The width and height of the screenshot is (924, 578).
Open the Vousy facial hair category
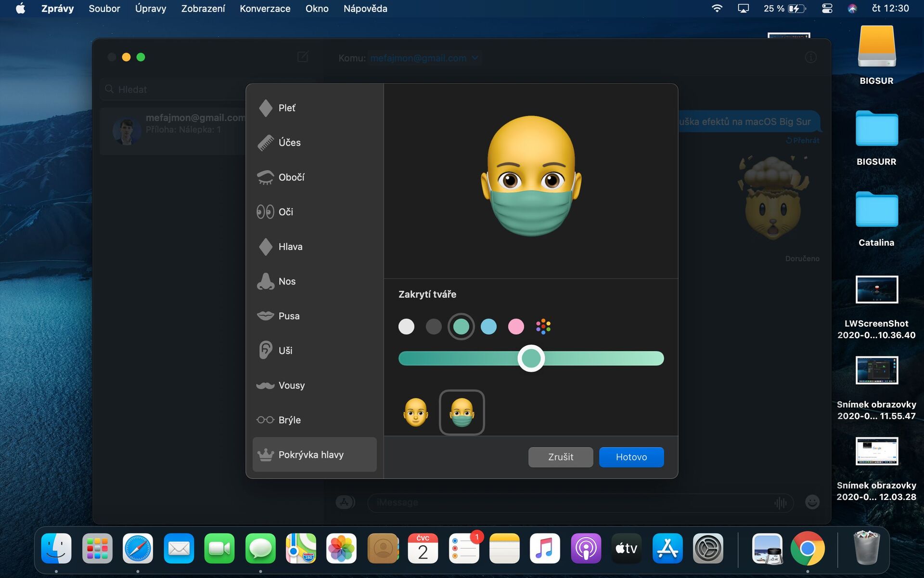(x=291, y=385)
